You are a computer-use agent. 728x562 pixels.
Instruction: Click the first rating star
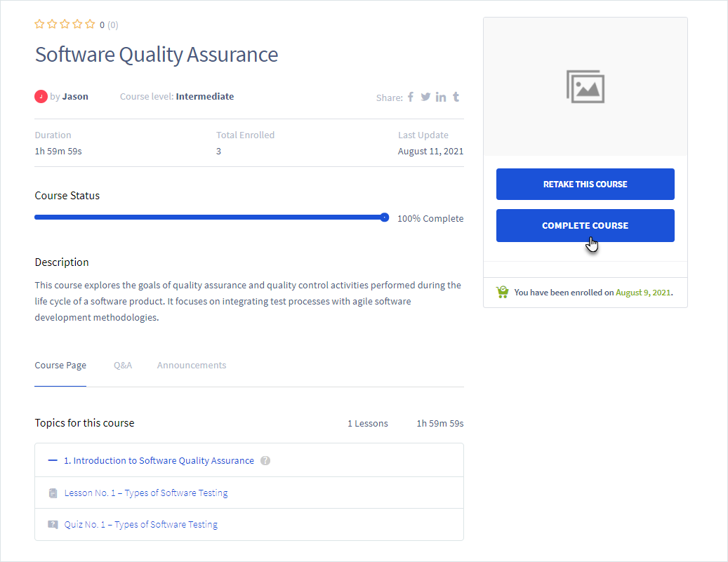click(39, 25)
